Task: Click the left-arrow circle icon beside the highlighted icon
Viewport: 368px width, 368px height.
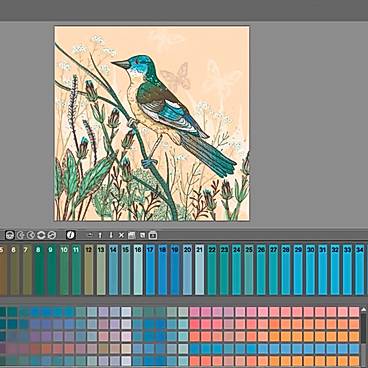Action: point(21,235)
